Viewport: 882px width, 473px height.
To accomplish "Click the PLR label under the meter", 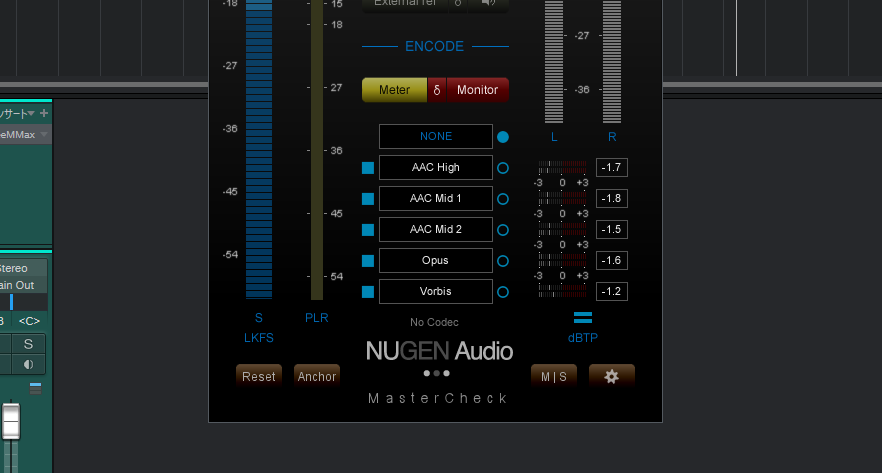I will click(x=317, y=318).
